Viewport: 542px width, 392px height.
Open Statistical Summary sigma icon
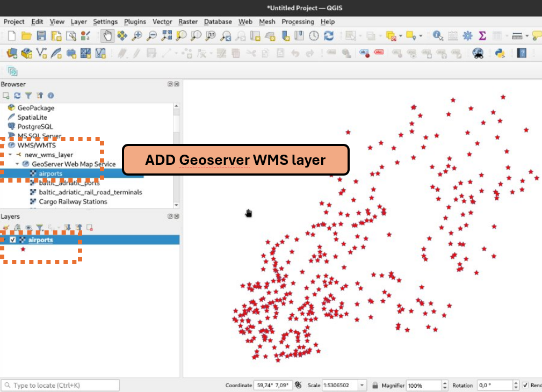tap(482, 35)
